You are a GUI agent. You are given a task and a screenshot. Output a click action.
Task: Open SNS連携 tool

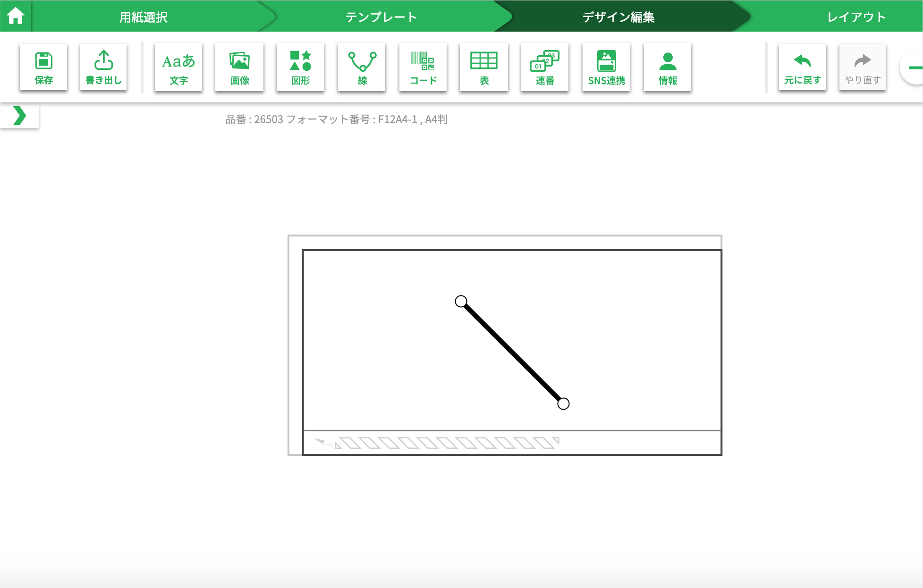(606, 67)
